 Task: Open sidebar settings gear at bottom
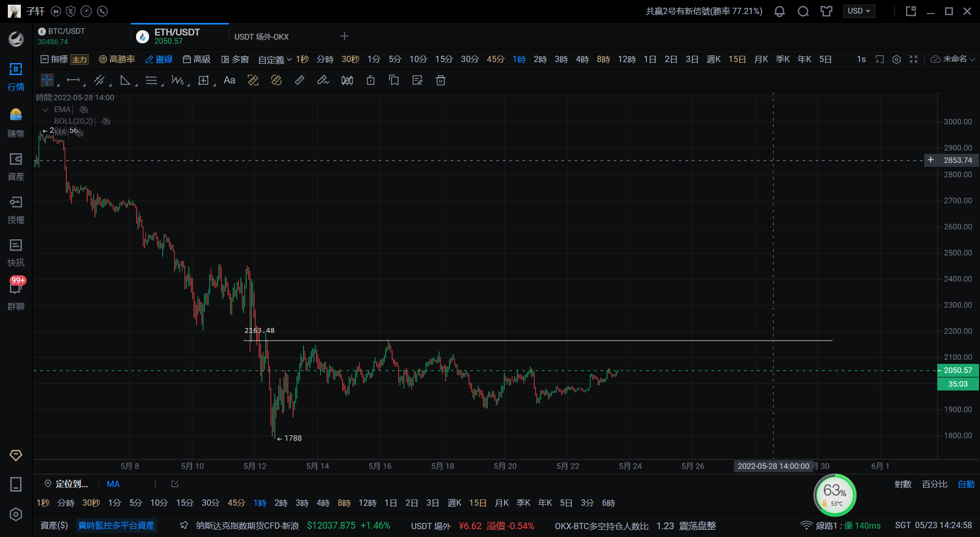pyautogui.click(x=16, y=515)
